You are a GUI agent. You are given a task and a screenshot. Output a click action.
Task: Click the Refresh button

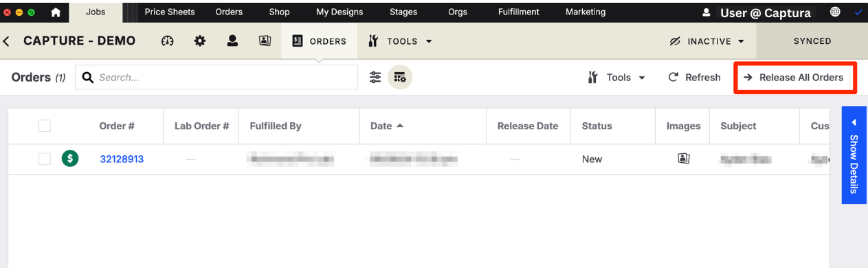point(694,78)
